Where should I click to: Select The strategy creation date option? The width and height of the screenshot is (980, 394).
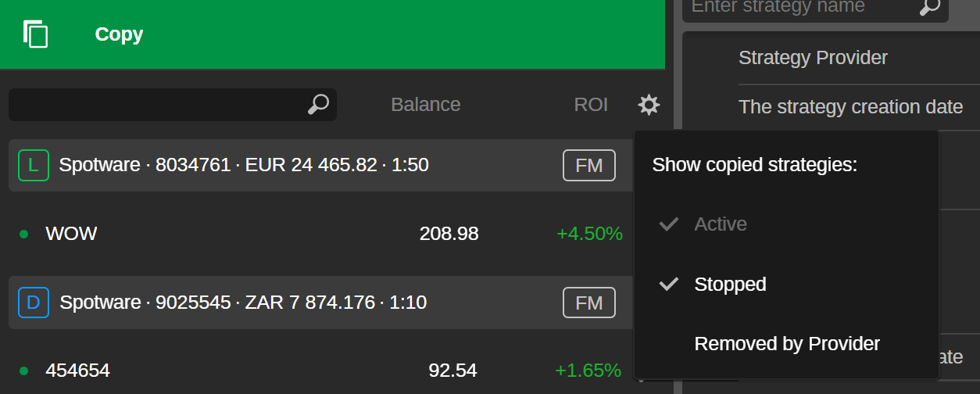[x=850, y=107]
